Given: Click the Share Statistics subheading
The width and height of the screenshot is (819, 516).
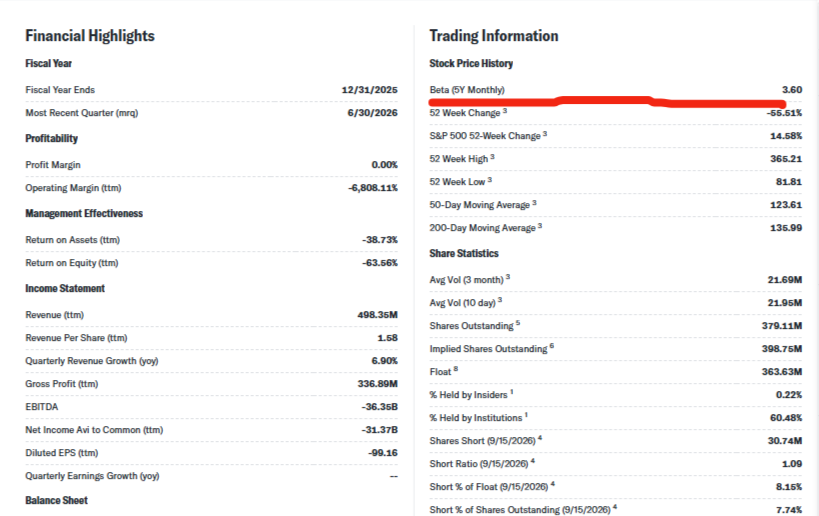Looking at the screenshot, I should (x=464, y=253).
